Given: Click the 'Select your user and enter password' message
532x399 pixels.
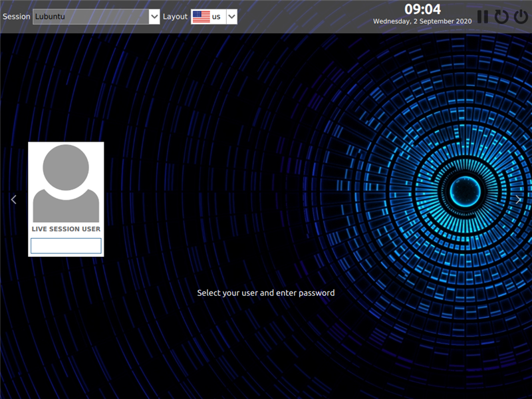Looking at the screenshot, I should [266, 293].
